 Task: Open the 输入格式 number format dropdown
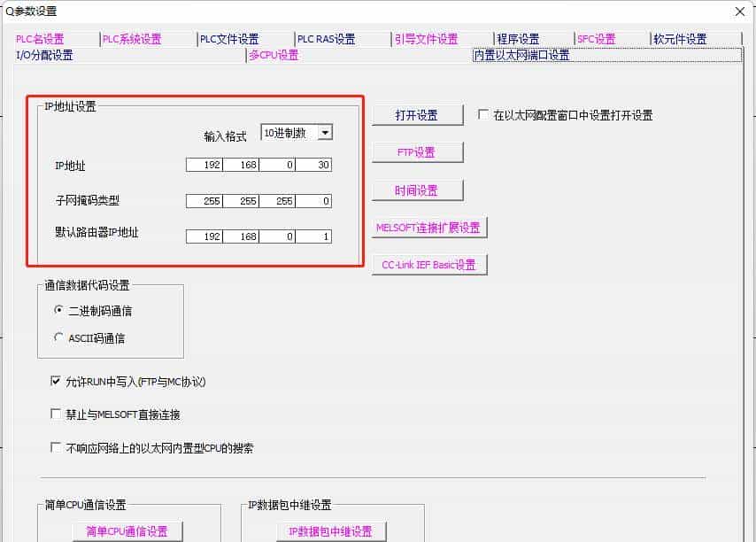coord(325,131)
